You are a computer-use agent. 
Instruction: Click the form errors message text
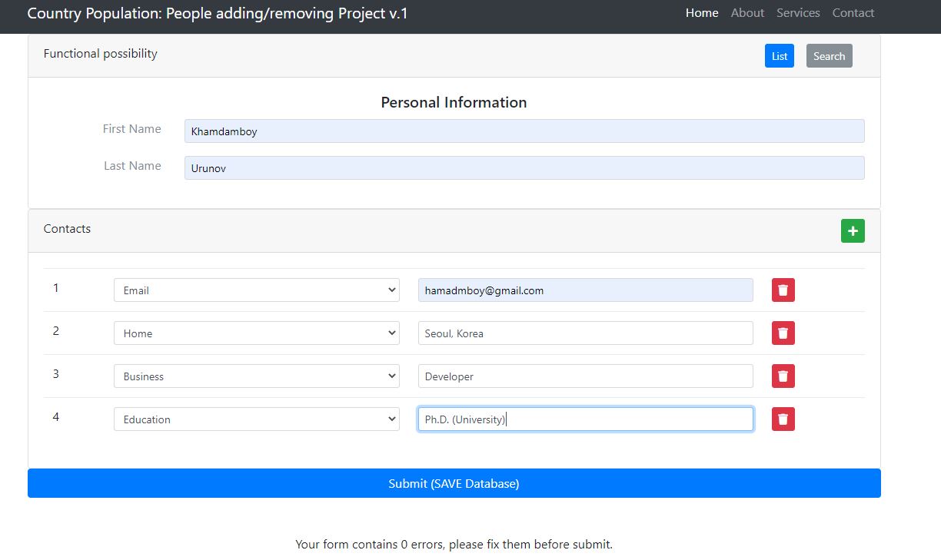point(454,545)
